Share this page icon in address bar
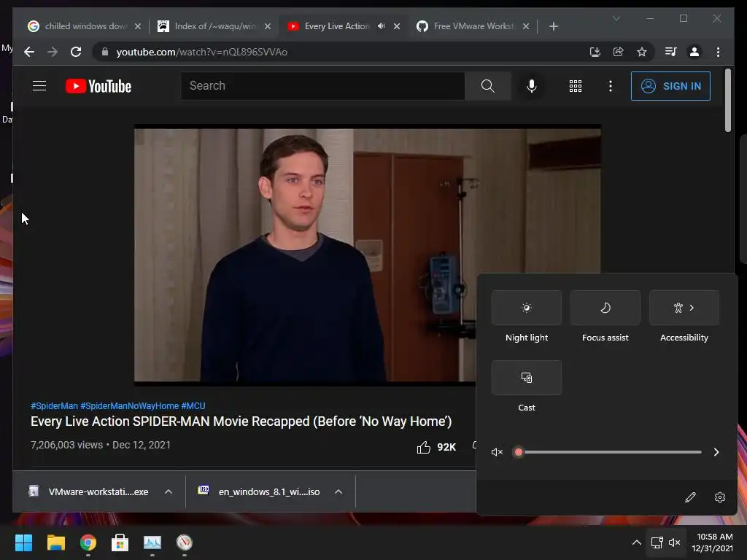747x560 pixels. 619,52
